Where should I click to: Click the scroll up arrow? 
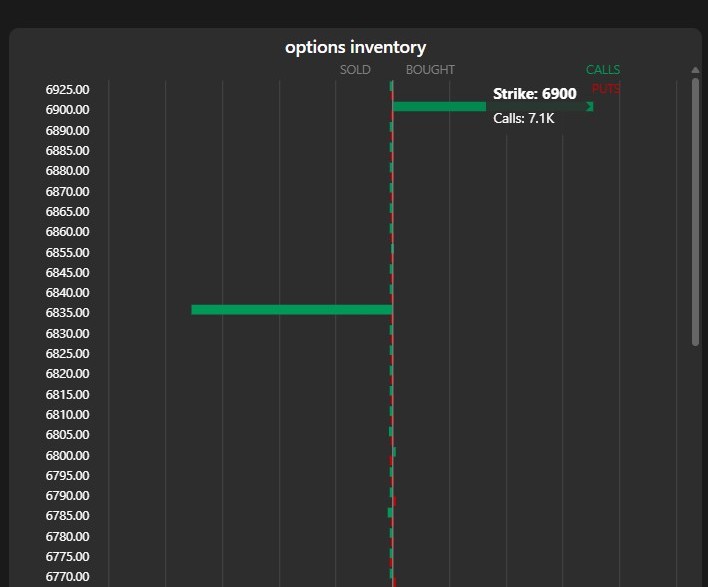(x=695, y=70)
